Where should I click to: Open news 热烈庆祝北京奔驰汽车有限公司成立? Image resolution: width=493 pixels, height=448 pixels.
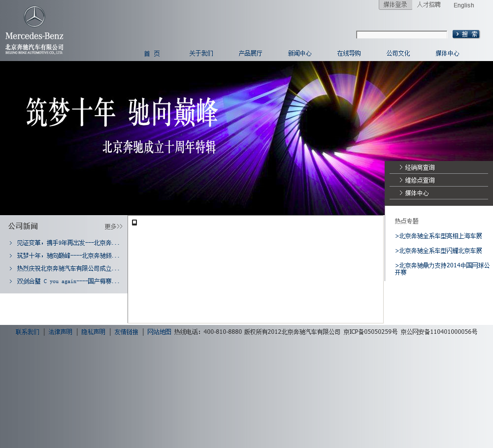[68, 268]
